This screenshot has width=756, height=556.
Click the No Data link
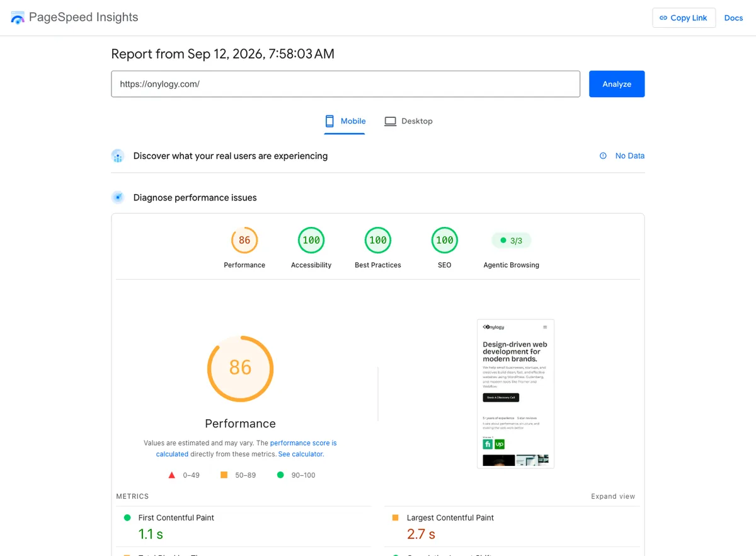[x=630, y=156]
